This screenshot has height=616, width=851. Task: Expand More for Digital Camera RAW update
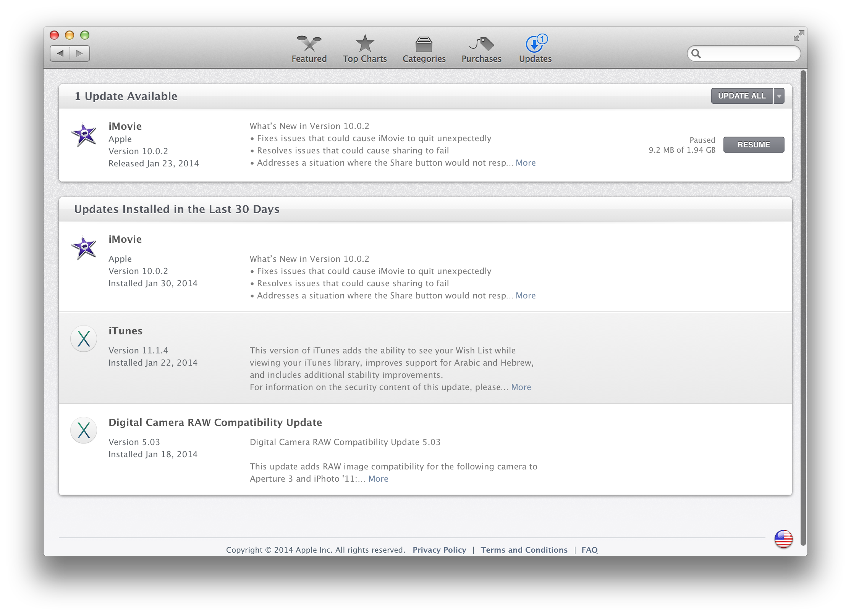pos(378,479)
